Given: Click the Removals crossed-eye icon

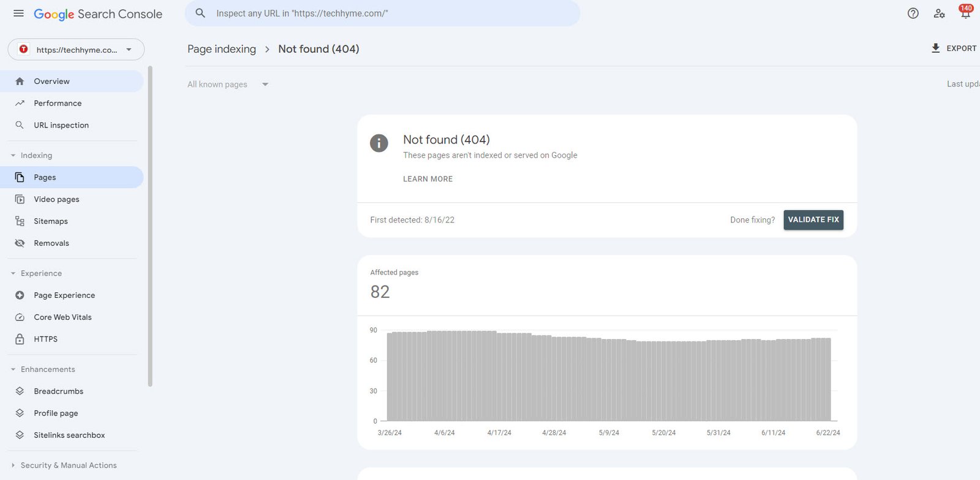Looking at the screenshot, I should coord(20,243).
